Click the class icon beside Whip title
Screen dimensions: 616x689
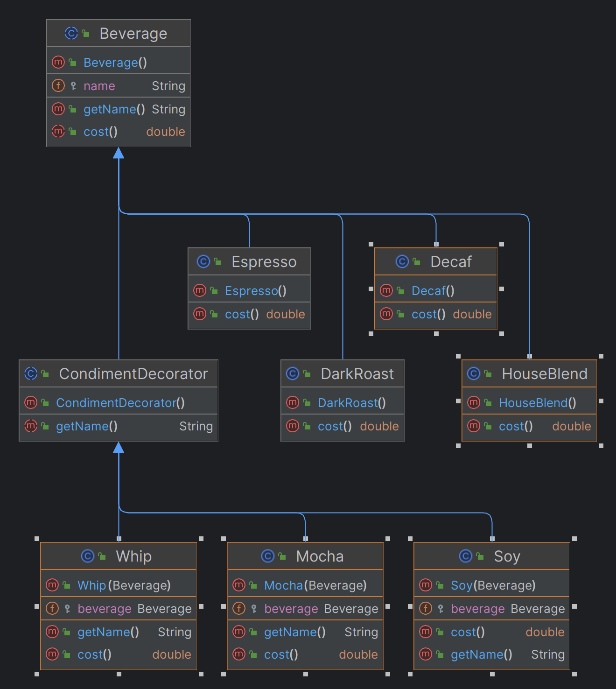(87, 556)
